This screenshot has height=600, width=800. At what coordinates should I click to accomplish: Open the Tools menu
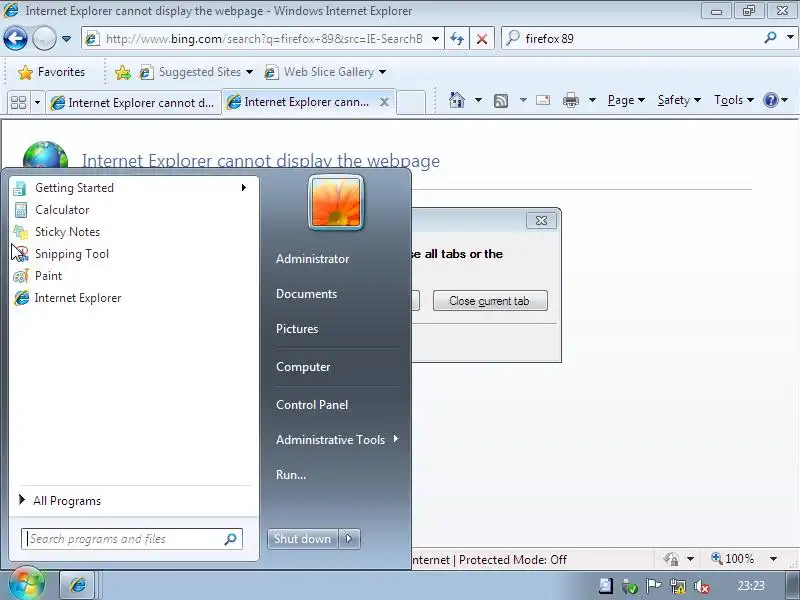(x=734, y=100)
